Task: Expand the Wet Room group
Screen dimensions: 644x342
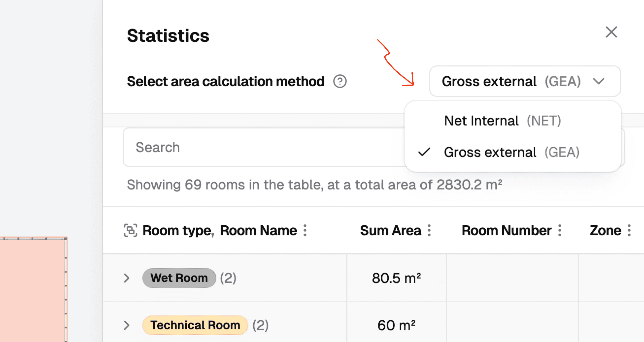Action: [x=127, y=278]
